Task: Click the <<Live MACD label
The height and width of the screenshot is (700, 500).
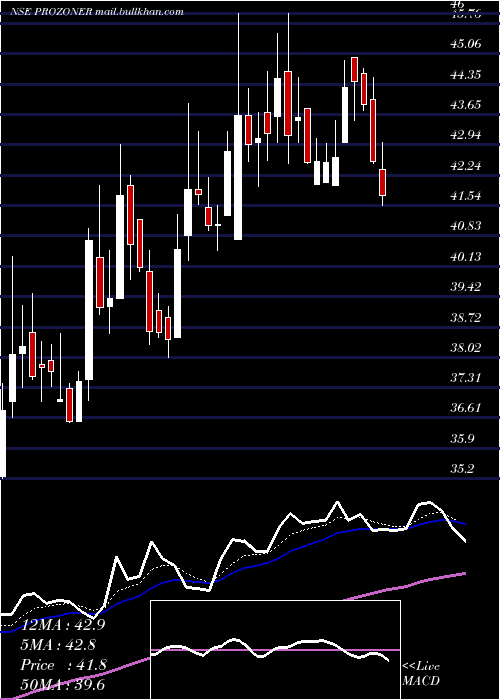Action: tap(421, 674)
